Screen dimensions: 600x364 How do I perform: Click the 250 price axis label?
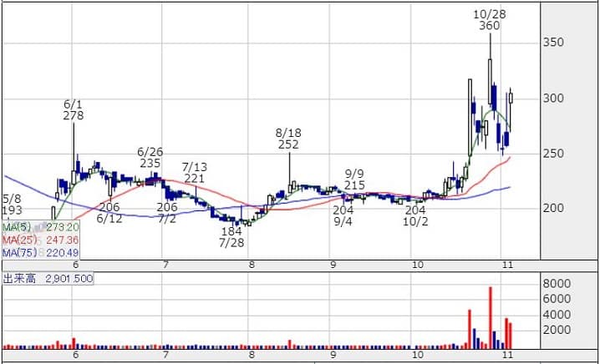coord(554,154)
